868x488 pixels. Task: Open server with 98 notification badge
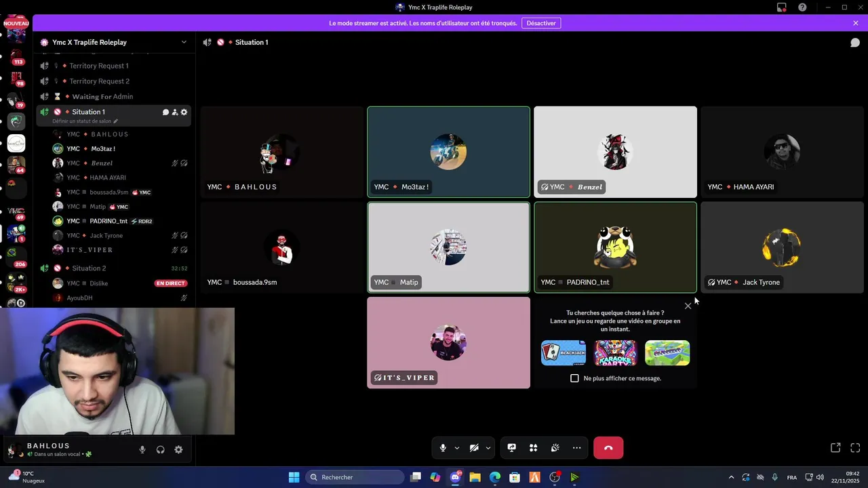click(16, 77)
